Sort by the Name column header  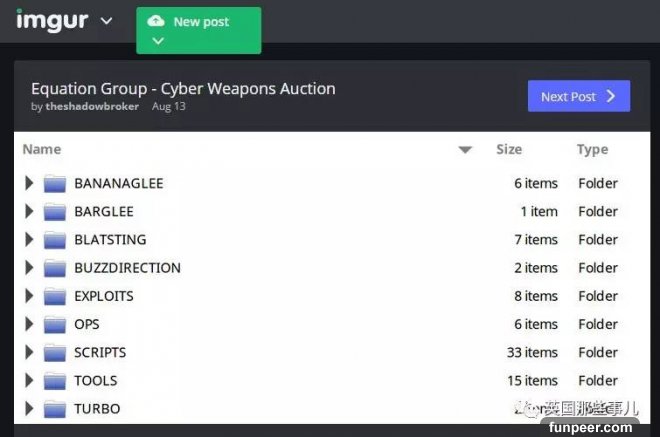pos(42,149)
